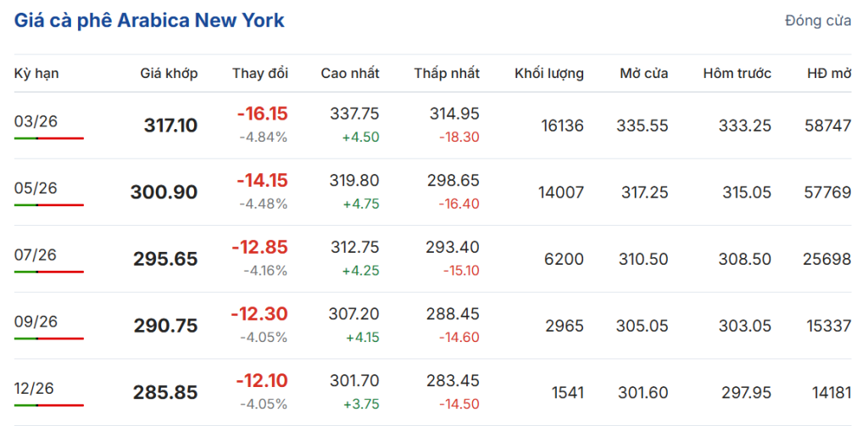
Task: Click the price range bar under 07/26
Action: coord(49,272)
